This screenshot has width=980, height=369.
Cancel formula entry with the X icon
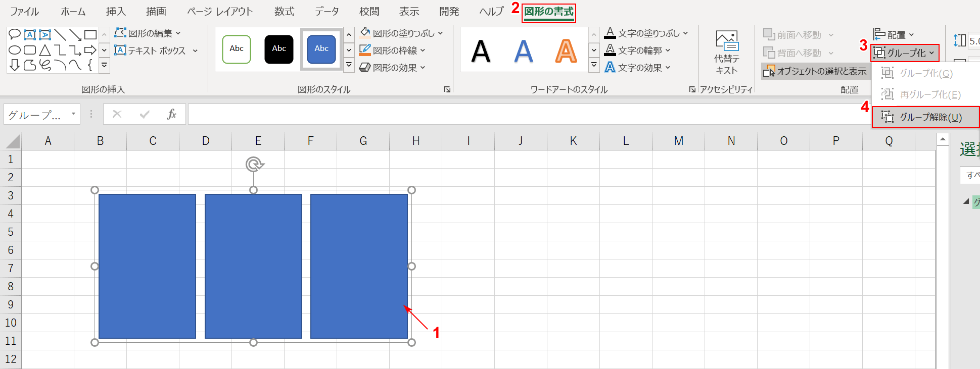(117, 114)
